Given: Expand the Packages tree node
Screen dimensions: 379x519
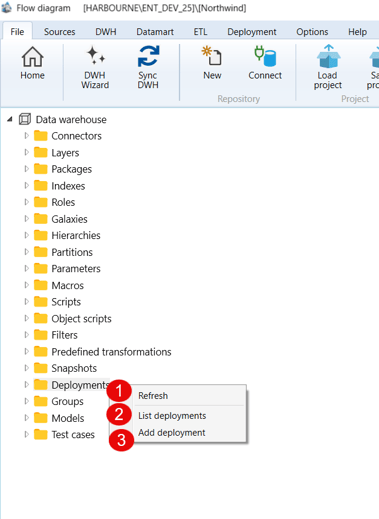Looking at the screenshot, I should [x=26, y=169].
